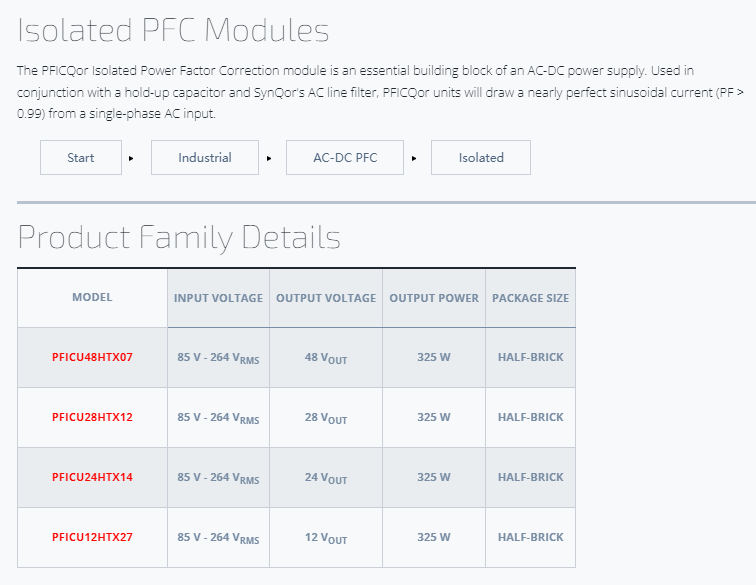Open PFICU12HTX27 model link
756x585 pixels.
(x=92, y=537)
